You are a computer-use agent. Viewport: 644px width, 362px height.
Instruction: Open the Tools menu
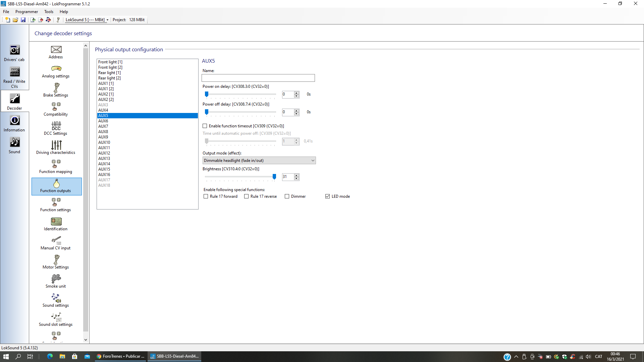pos(49,12)
